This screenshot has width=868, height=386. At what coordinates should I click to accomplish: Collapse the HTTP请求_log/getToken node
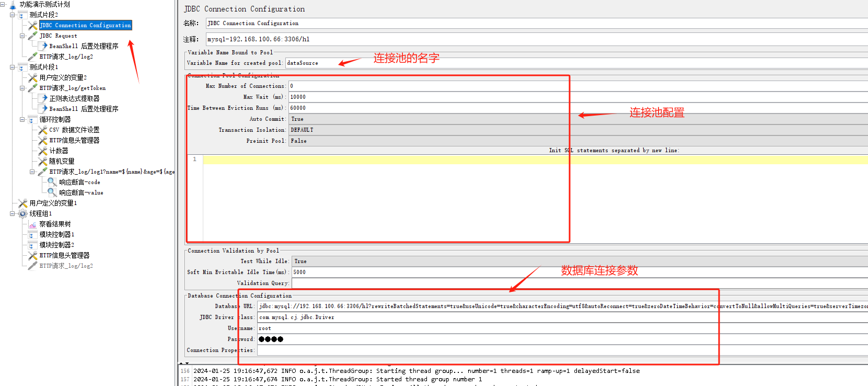pos(22,88)
